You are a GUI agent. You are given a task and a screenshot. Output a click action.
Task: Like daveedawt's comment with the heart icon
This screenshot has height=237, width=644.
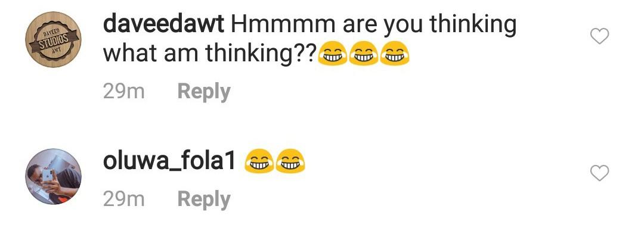point(599,36)
